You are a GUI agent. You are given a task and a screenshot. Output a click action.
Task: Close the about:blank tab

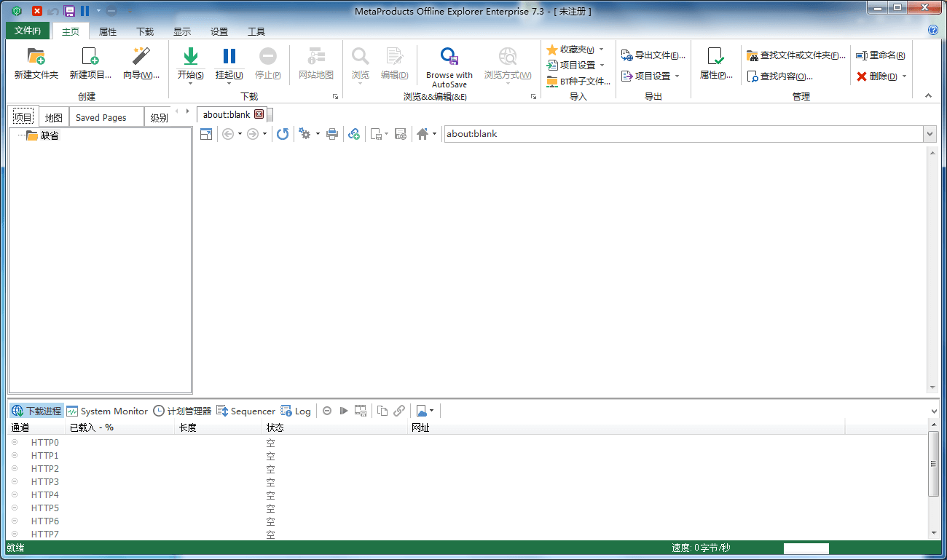[x=259, y=114]
